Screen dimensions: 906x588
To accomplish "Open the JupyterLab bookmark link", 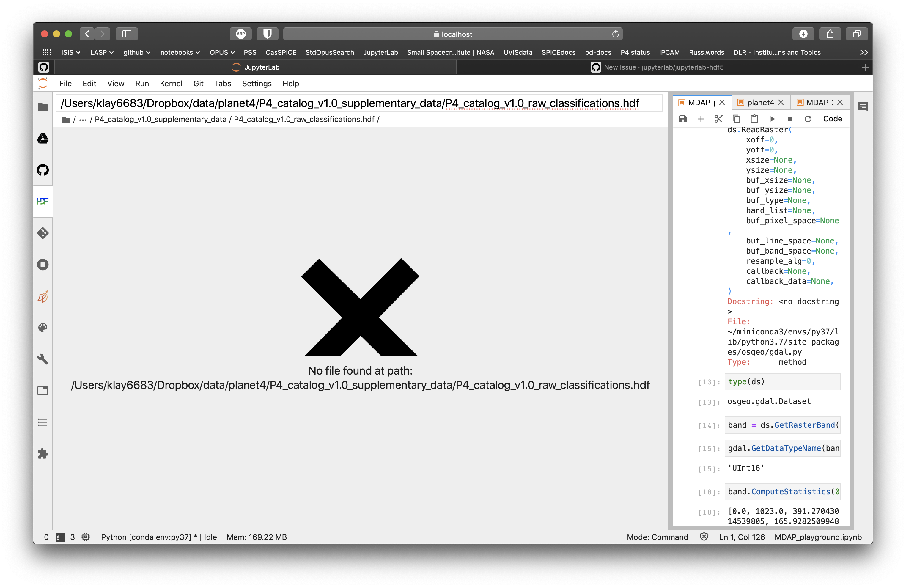I will click(x=380, y=53).
